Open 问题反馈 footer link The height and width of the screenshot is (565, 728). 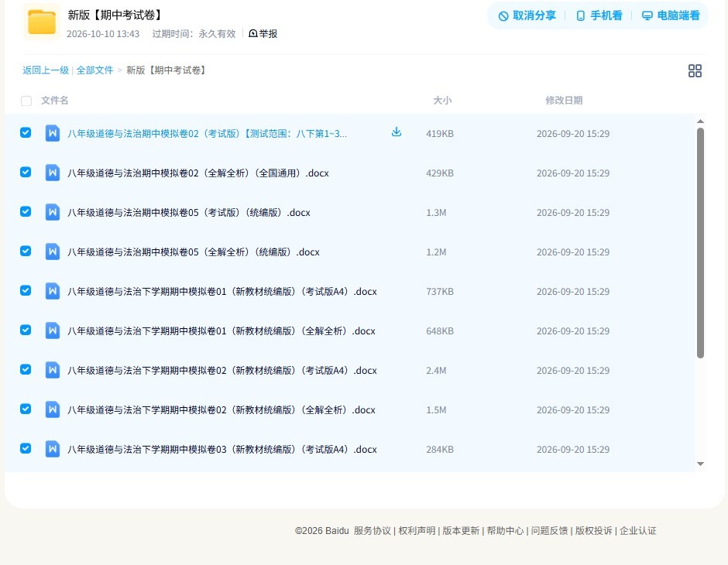coord(549,531)
